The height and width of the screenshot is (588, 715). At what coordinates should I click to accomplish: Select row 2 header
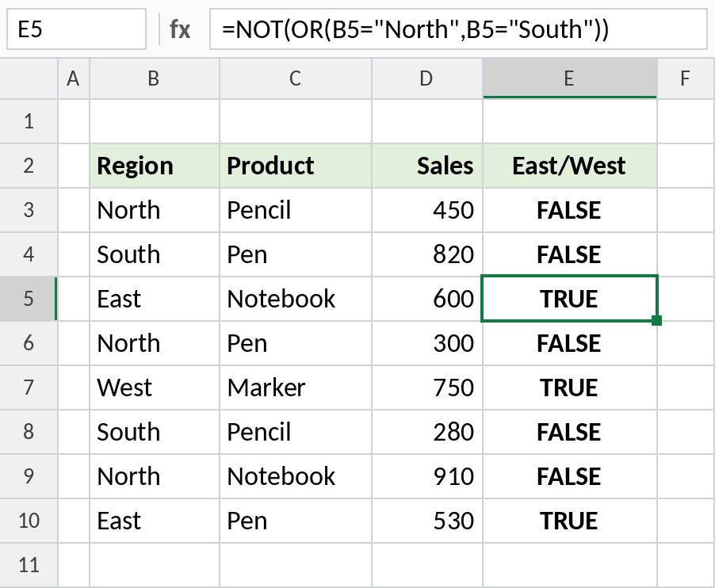pos(29,166)
